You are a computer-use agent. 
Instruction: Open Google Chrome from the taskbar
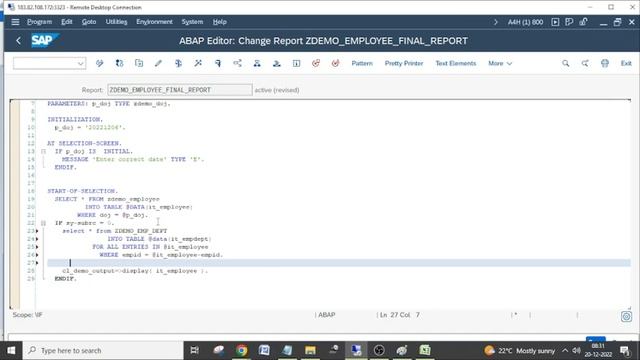pos(241,350)
